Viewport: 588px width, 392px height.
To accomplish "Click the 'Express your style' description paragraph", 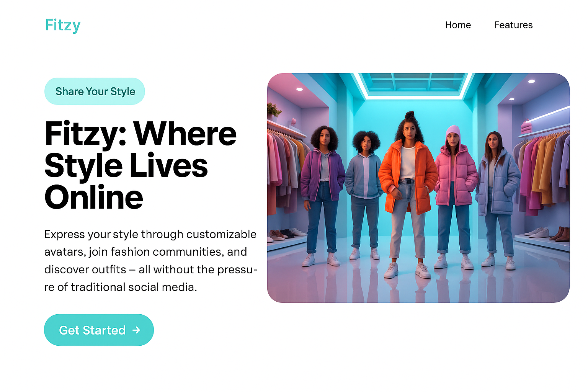I will [150, 261].
